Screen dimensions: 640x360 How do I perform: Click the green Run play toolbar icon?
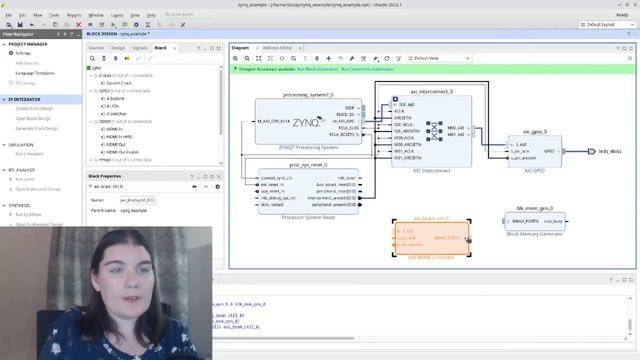click(113, 25)
